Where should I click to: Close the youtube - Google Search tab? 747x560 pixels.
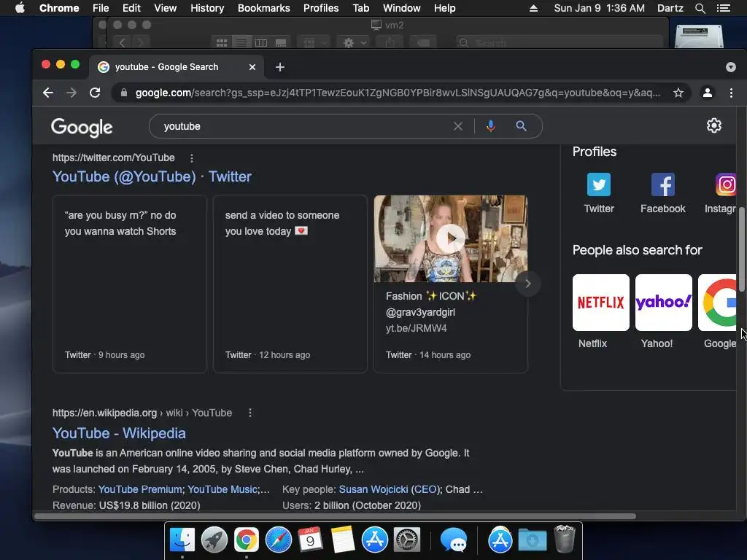pos(252,67)
